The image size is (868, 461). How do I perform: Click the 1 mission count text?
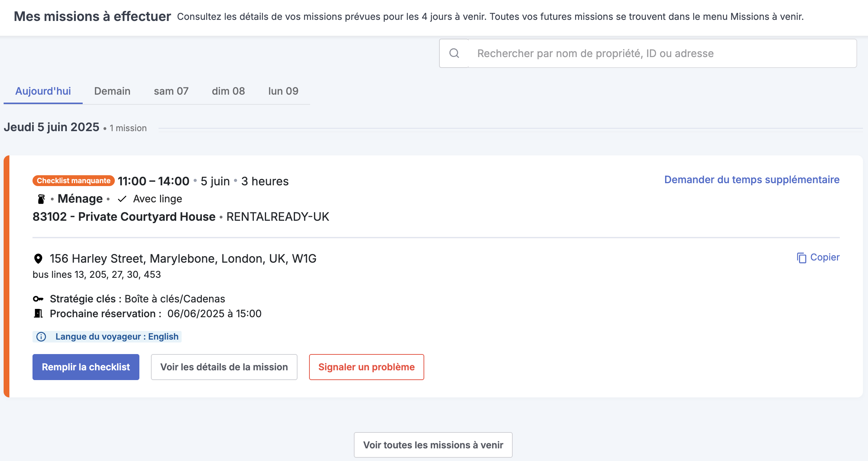128,128
